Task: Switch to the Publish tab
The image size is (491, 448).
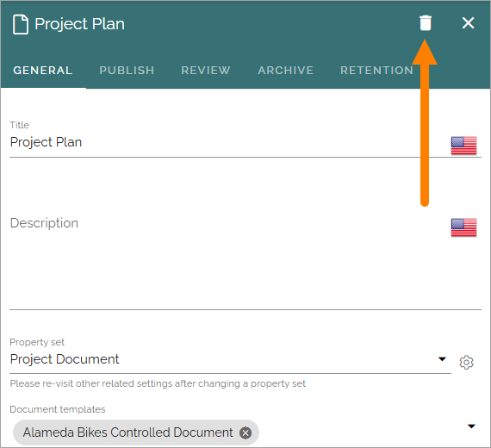Action: (x=127, y=71)
